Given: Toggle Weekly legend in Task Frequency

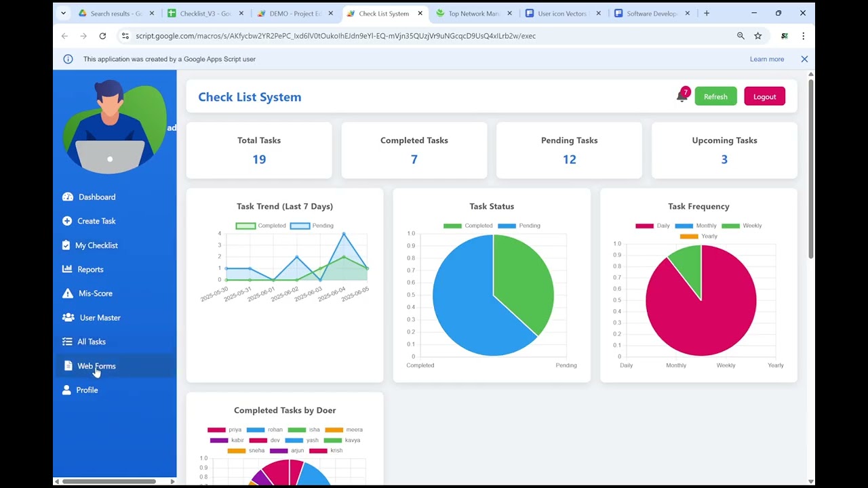Looking at the screenshot, I should click(741, 226).
